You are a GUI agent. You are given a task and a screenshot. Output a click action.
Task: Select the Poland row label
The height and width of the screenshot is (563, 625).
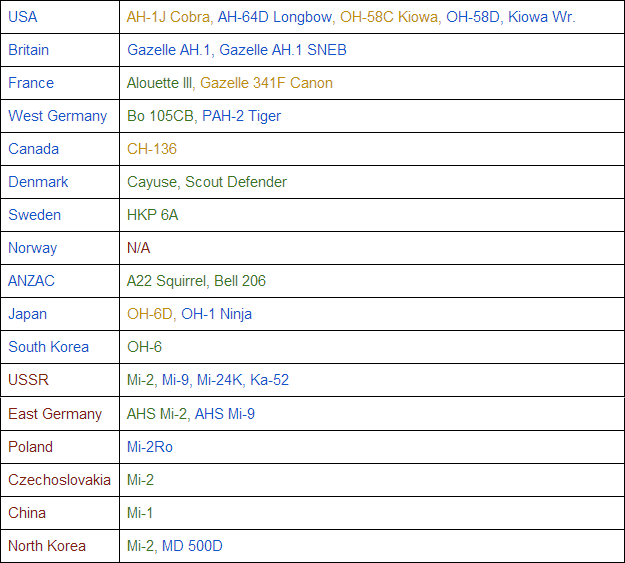(x=30, y=447)
